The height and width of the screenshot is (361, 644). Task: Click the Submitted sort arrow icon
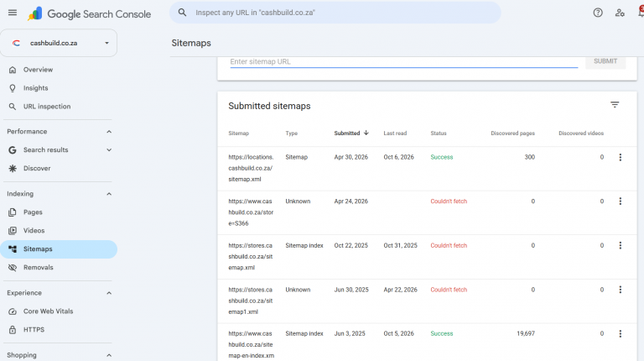pyautogui.click(x=366, y=133)
